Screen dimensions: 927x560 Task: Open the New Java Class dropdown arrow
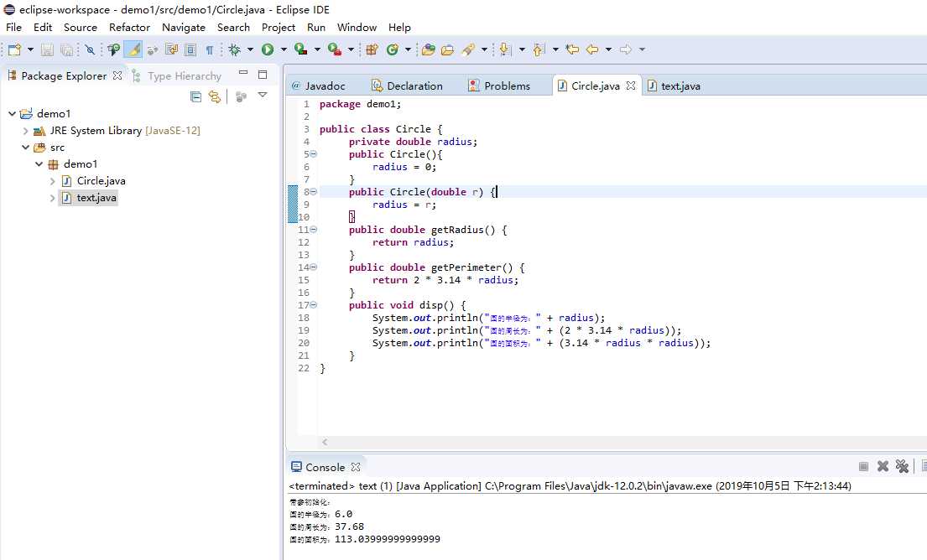tap(408, 49)
